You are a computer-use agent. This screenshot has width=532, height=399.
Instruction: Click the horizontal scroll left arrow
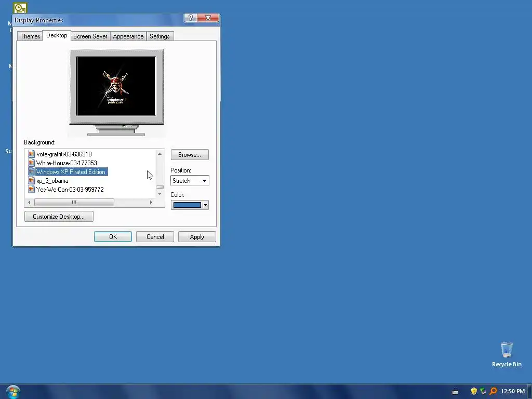pyautogui.click(x=29, y=202)
